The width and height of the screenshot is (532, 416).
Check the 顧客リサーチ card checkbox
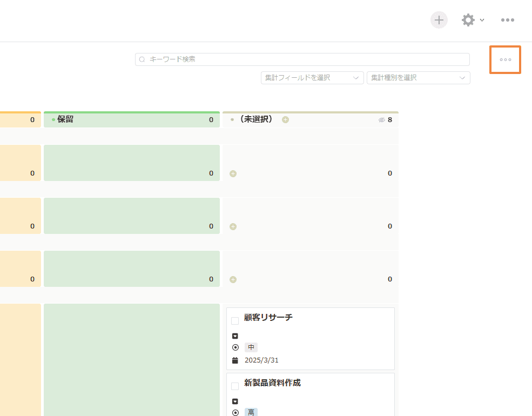tap(235, 321)
